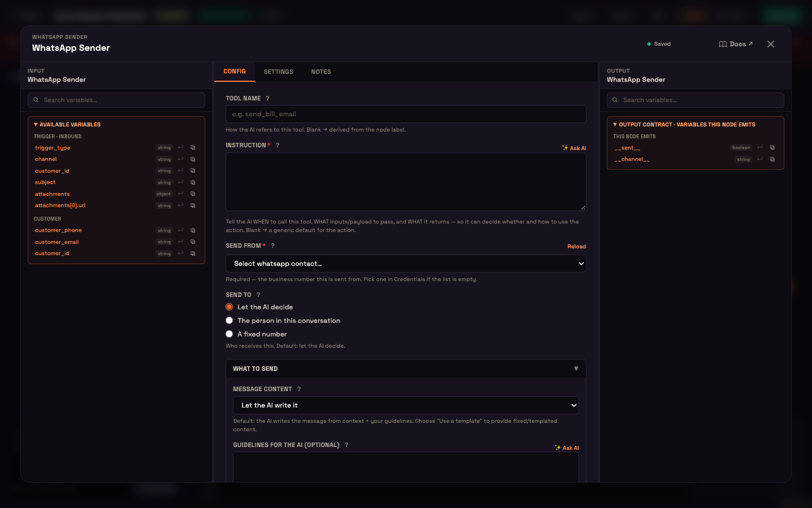Click the first customer_id variable under Trigger Inbound
This screenshot has width=812, height=508.
pyautogui.click(x=52, y=171)
